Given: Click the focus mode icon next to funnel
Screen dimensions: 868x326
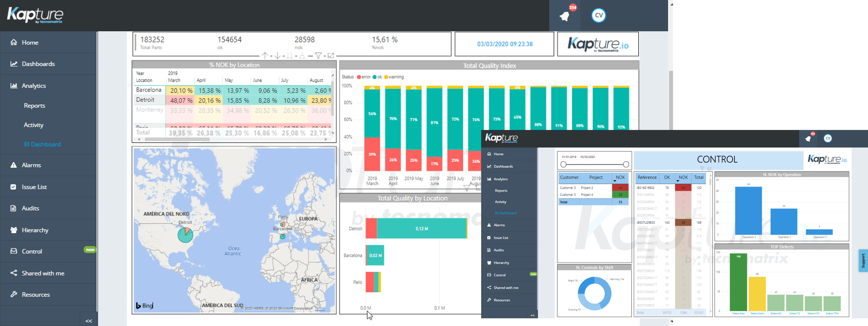Looking at the screenshot, I should coord(330,55).
